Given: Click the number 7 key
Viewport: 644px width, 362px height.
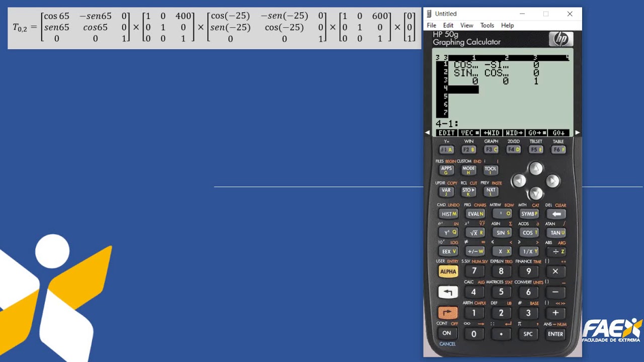Looking at the screenshot, I should [474, 271].
